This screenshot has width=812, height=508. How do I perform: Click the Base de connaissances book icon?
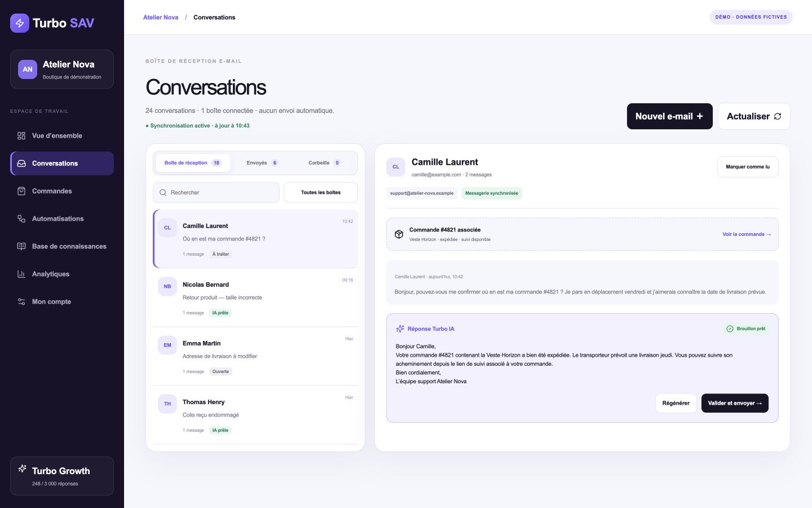21,246
